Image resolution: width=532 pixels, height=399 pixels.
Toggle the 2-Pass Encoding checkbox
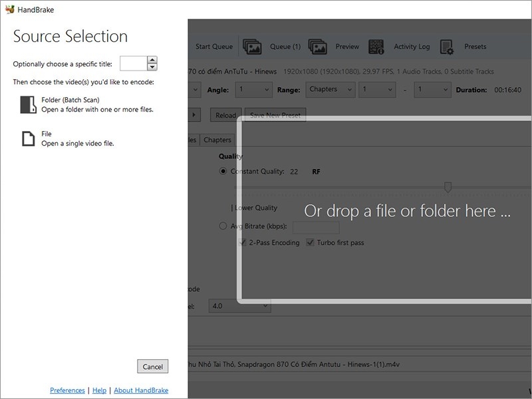(x=243, y=243)
